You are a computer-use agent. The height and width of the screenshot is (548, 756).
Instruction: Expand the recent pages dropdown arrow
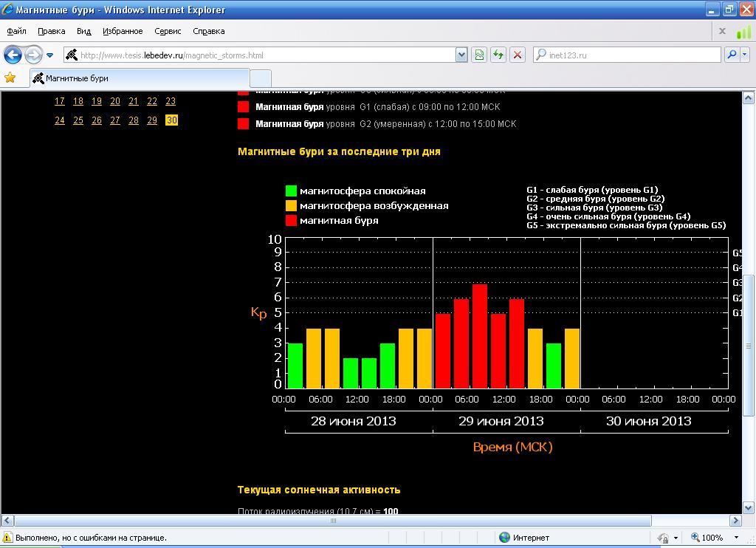pos(49,55)
